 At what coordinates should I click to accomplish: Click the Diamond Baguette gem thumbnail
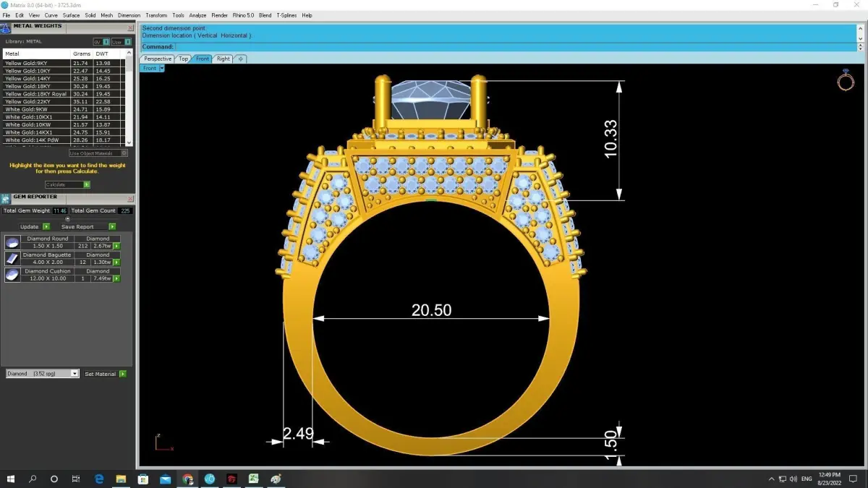click(12, 259)
